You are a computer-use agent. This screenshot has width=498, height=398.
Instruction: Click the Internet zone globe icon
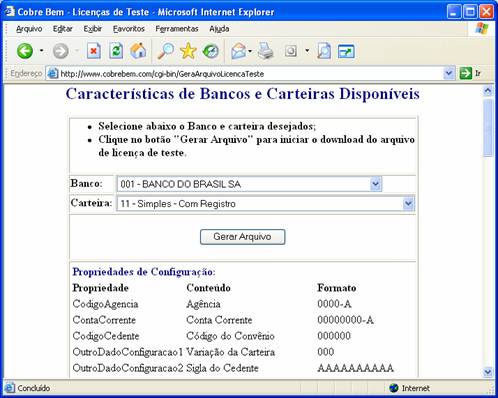coord(394,388)
